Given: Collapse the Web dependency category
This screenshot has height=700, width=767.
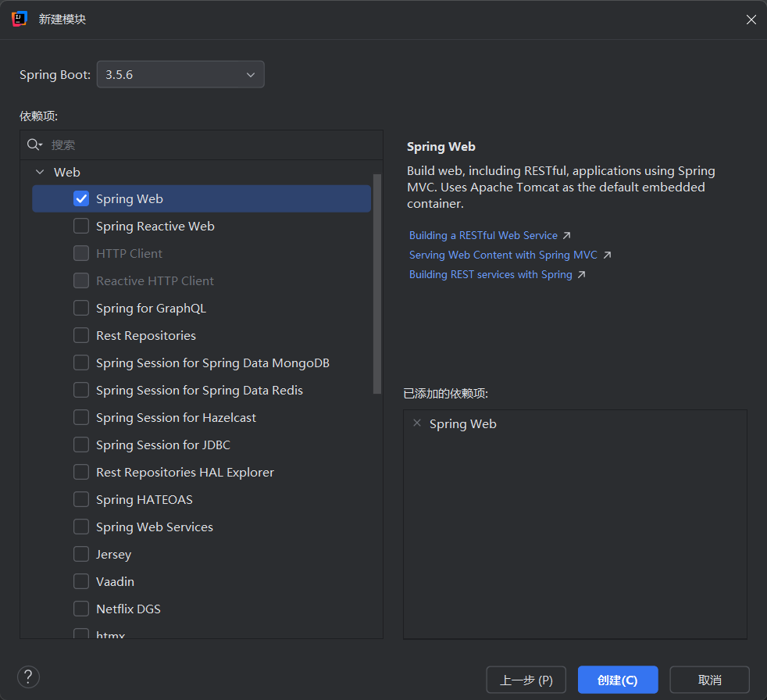Looking at the screenshot, I should point(40,172).
